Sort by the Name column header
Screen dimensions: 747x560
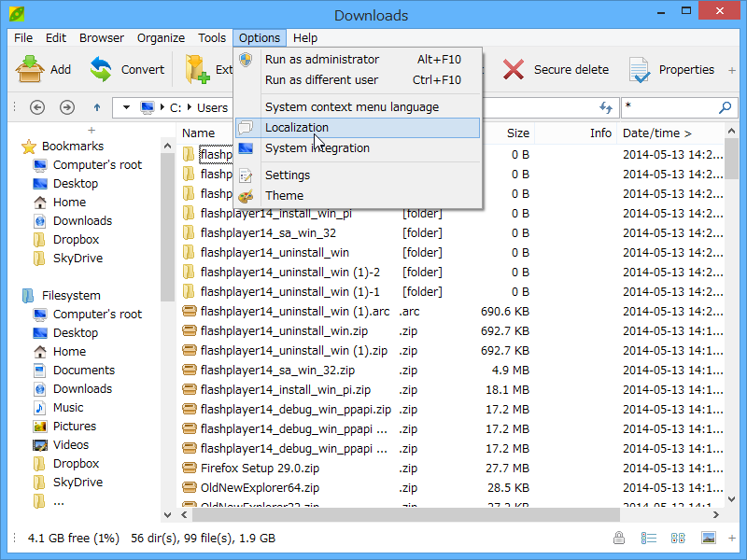click(x=198, y=133)
